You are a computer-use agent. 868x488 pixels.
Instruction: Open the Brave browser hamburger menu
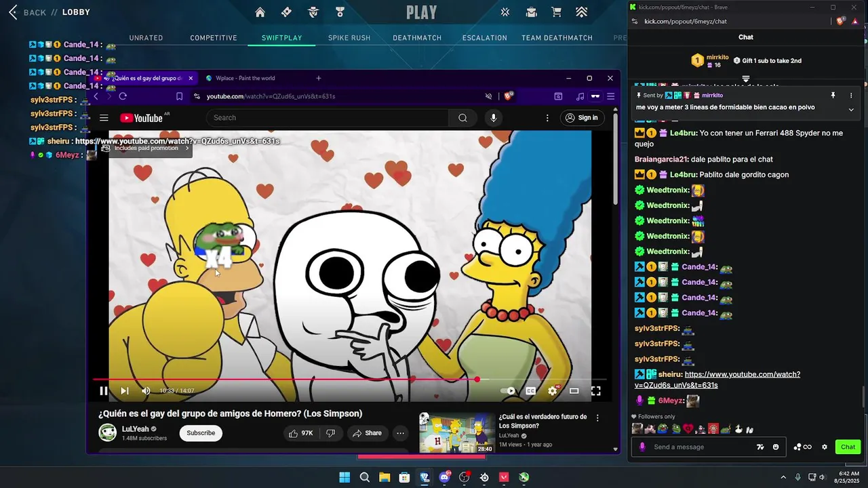pyautogui.click(x=610, y=96)
